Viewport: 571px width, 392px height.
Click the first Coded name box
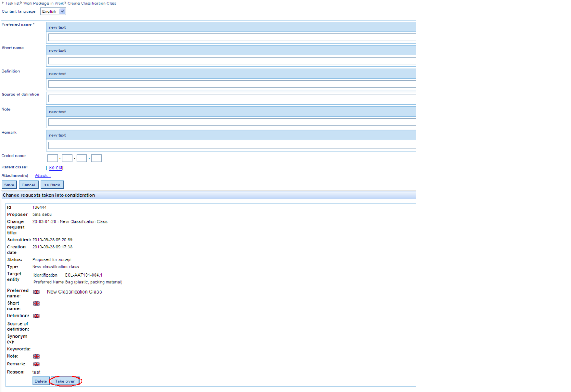pos(53,158)
